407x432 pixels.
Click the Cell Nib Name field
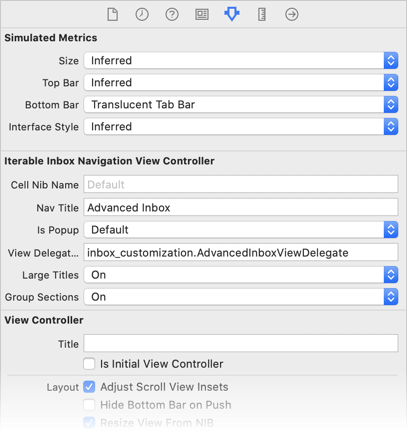tap(241, 184)
